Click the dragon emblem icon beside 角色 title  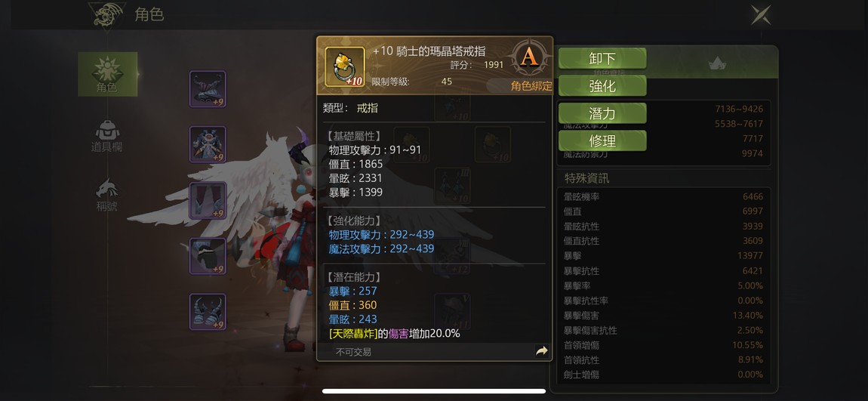coord(107,14)
